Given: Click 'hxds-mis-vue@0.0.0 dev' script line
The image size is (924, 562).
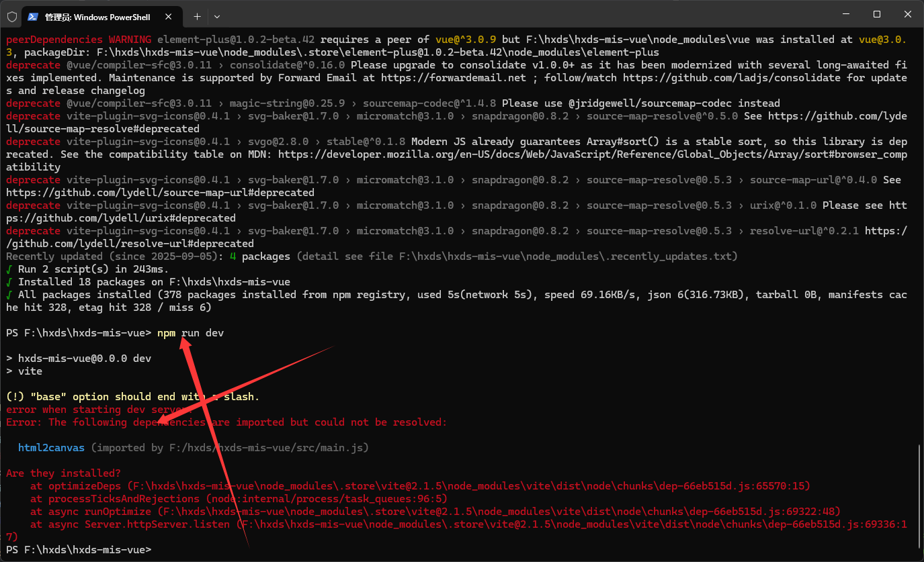Looking at the screenshot, I should pos(79,359).
